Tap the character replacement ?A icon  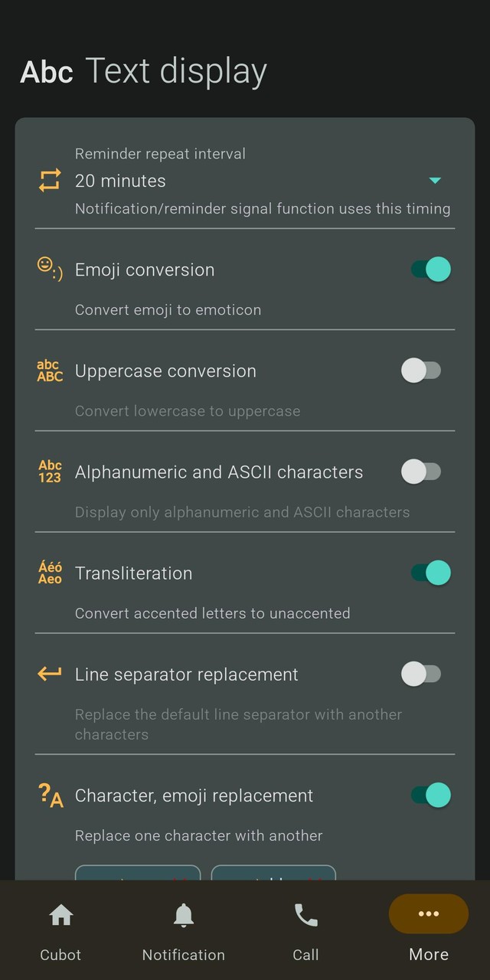click(51, 795)
